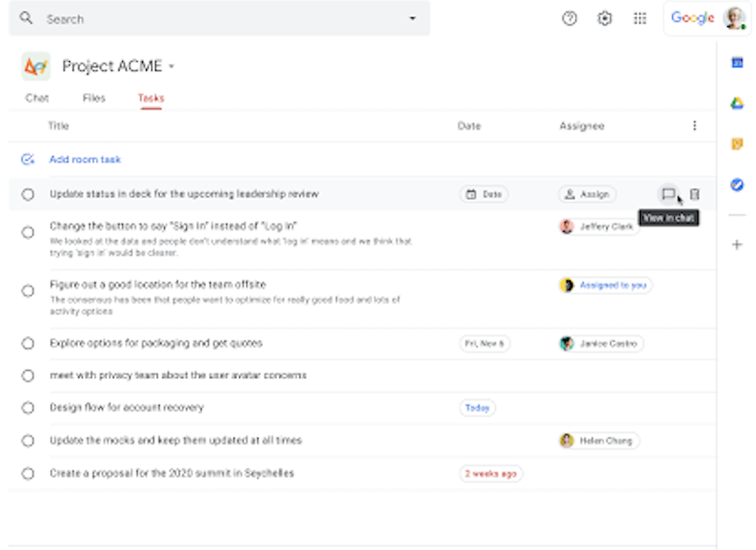Open the task in chat via chat bubble icon

666,195
